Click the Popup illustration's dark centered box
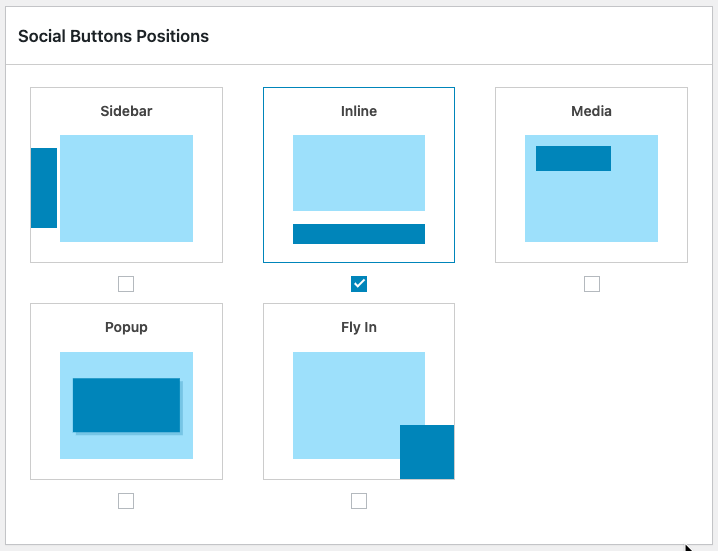The width and height of the screenshot is (718, 551). (x=126, y=405)
